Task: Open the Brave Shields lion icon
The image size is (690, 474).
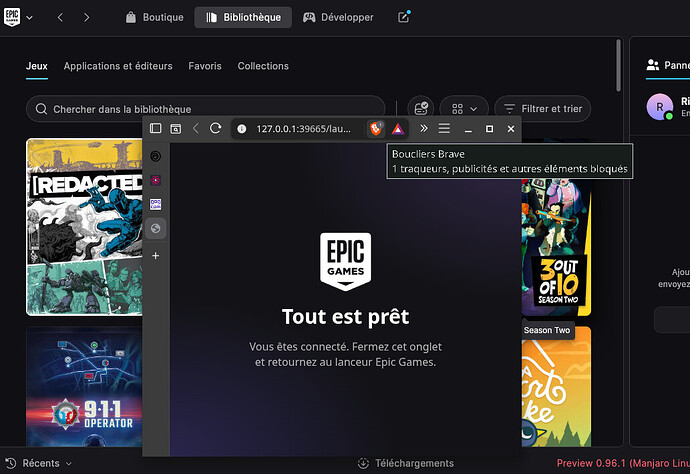Action: 375,129
